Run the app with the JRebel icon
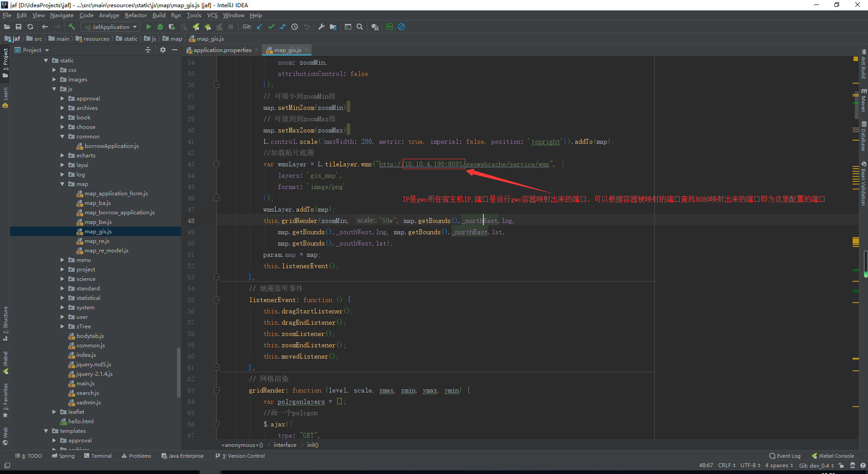 tap(196, 27)
